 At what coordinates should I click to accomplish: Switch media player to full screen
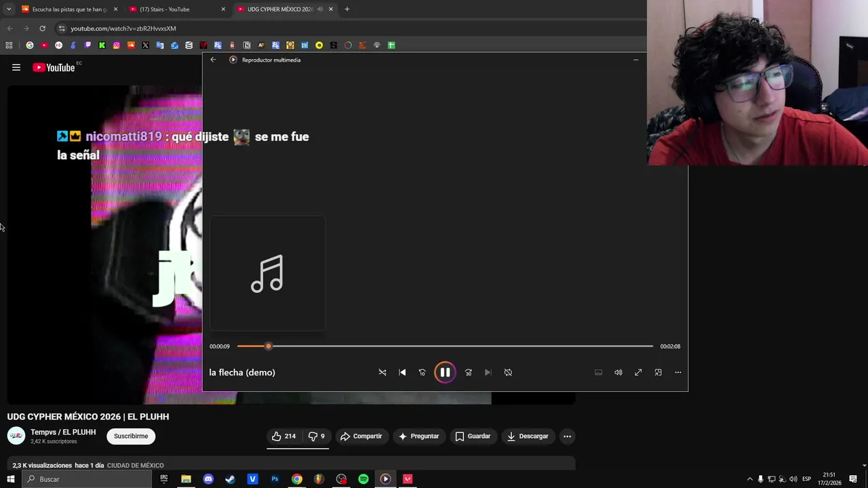pos(638,372)
